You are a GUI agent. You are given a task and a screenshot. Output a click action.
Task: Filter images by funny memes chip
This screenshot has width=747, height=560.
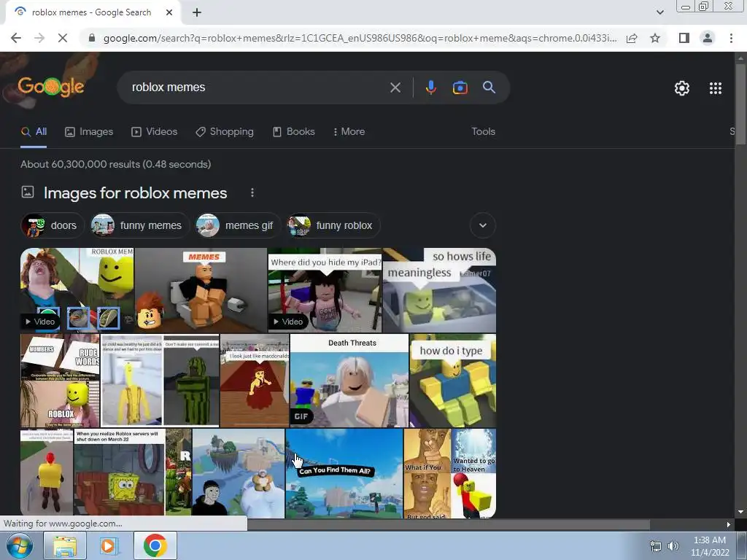pos(140,226)
